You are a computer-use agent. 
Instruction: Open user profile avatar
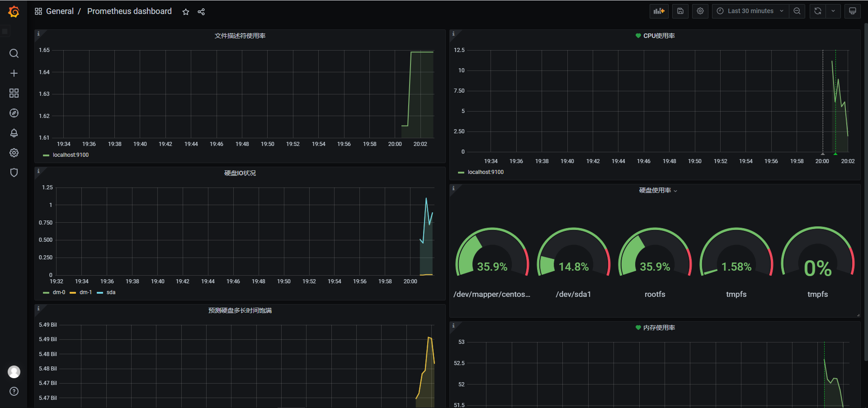tap(14, 372)
